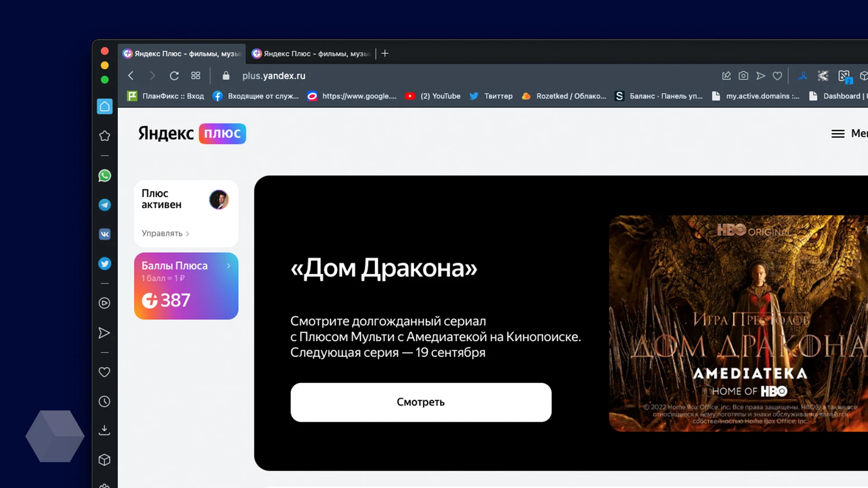The image size is (868, 488).
Task: Open my.active.domains bookmark
Action: 755,96
